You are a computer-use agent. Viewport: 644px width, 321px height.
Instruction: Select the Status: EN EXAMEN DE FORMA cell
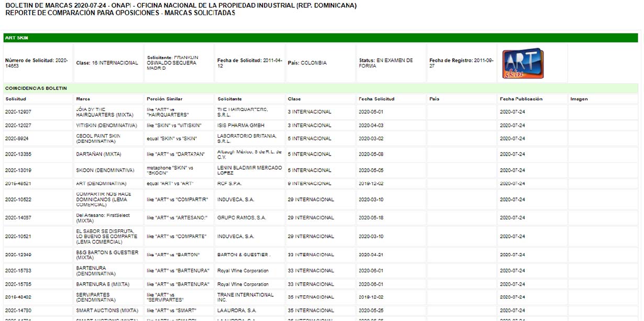pyautogui.click(x=386, y=63)
